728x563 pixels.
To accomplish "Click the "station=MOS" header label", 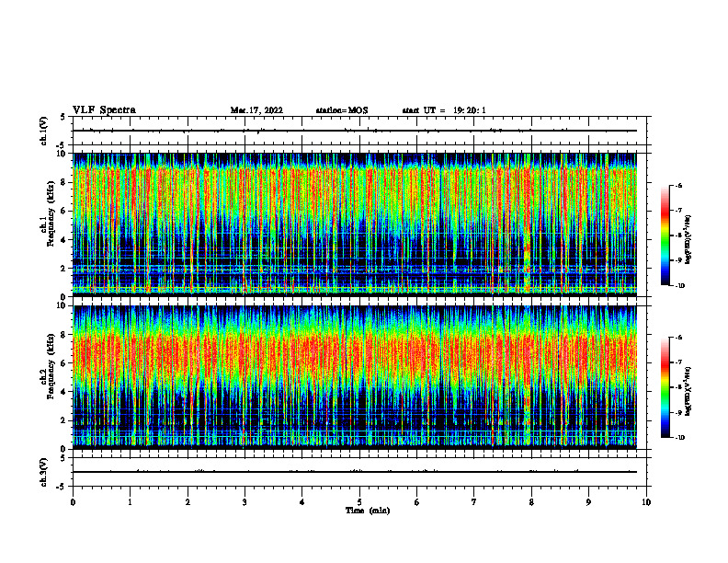I will (342, 110).
